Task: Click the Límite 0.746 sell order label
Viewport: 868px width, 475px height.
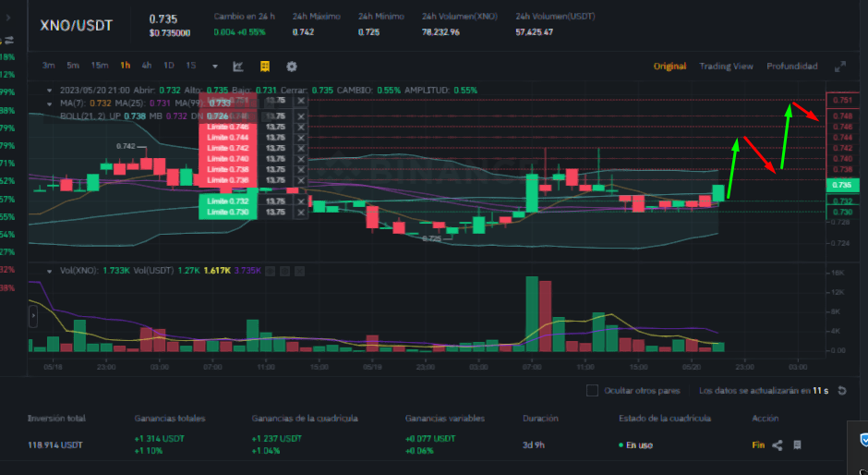Action: (228, 127)
